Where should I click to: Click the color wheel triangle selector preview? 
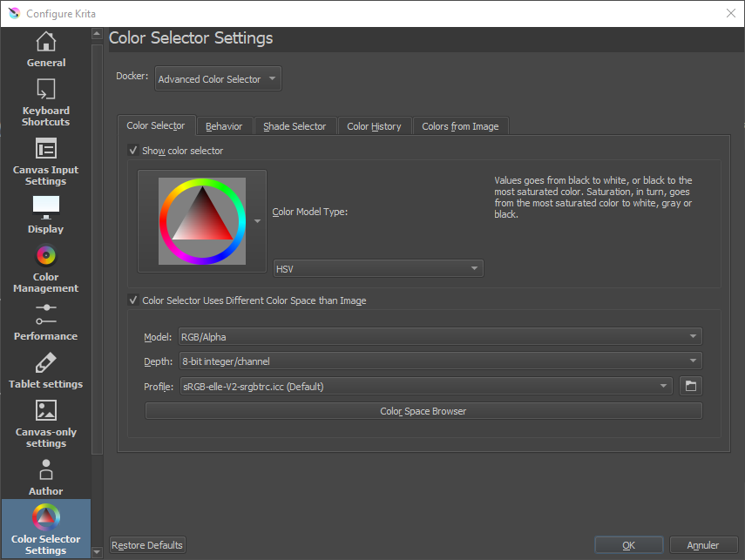(x=202, y=221)
